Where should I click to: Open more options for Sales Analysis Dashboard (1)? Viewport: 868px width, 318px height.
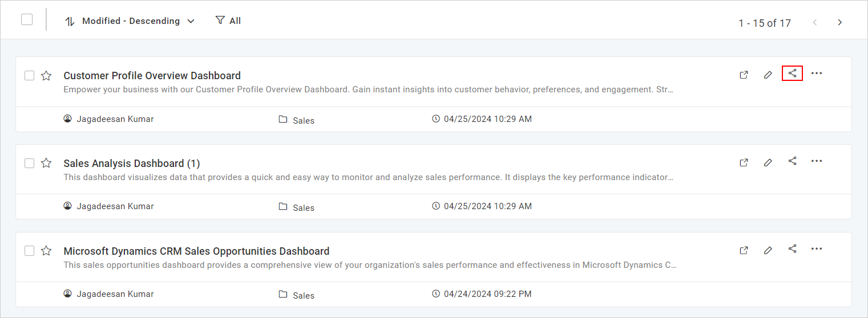tap(817, 161)
